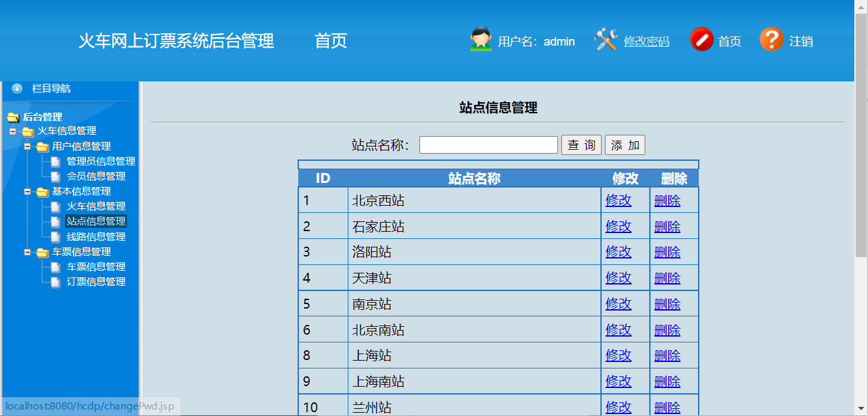868x416 pixels.
Task: Click the 添加 button to add a station
Action: 624,145
